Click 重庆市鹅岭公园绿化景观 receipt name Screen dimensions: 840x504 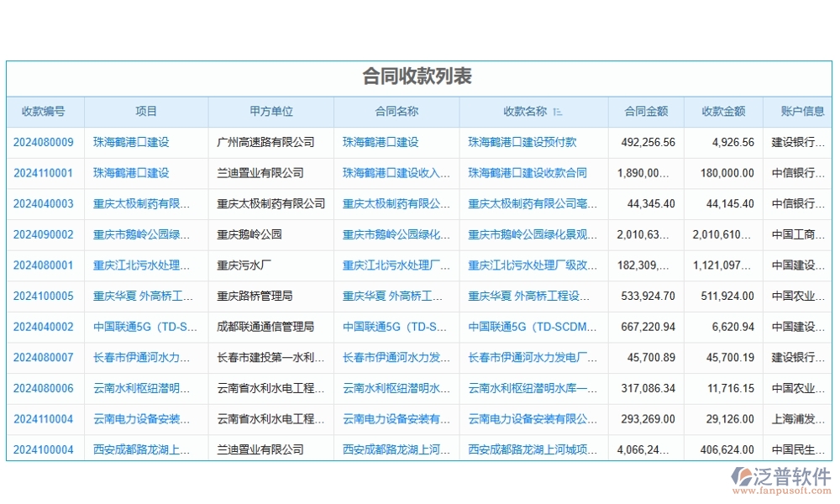531,234
